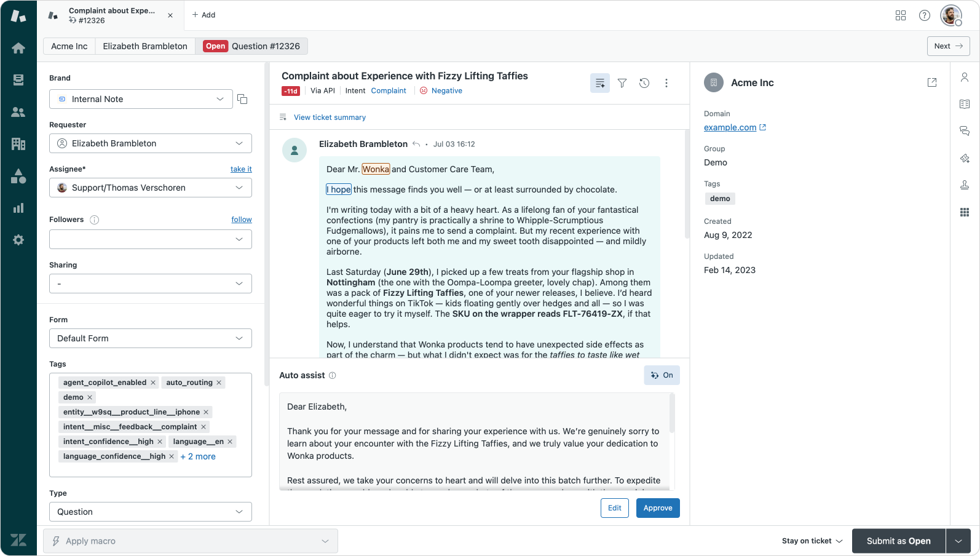Image resolution: width=980 pixels, height=556 pixels.
Task: Open the conversation filter funnel icon
Action: (x=622, y=83)
